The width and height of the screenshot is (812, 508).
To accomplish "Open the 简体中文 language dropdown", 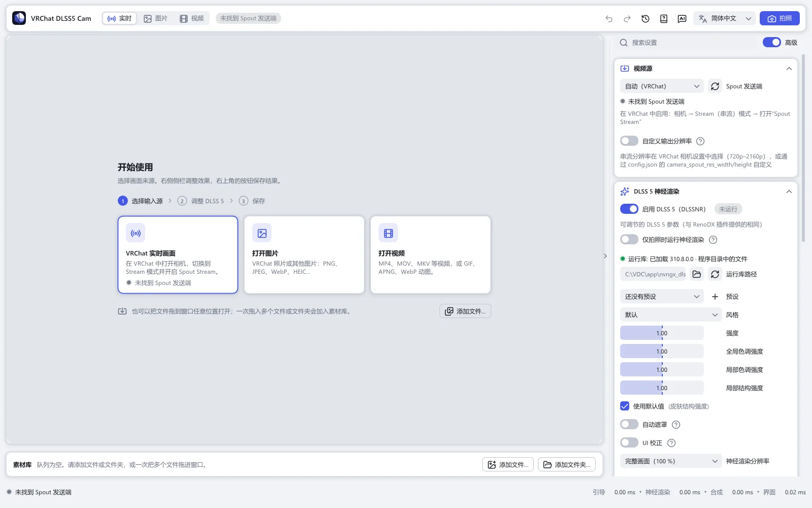I will click(x=724, y=18).
